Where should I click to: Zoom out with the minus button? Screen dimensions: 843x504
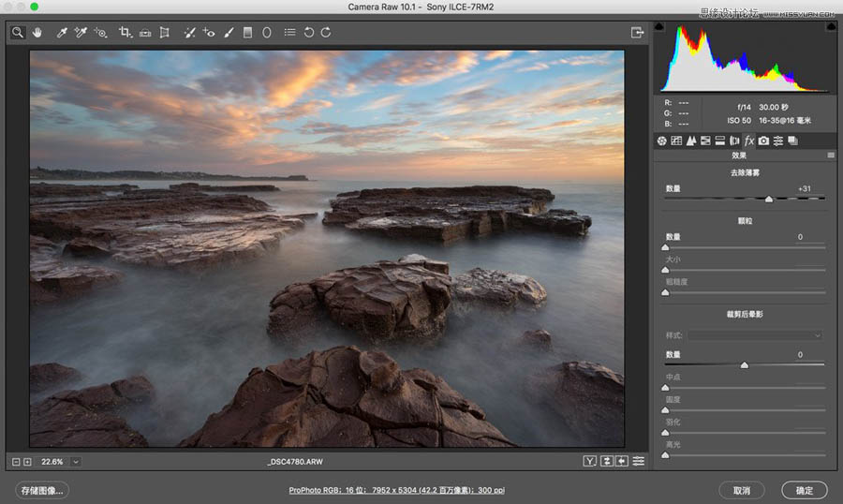coord(16,462)
